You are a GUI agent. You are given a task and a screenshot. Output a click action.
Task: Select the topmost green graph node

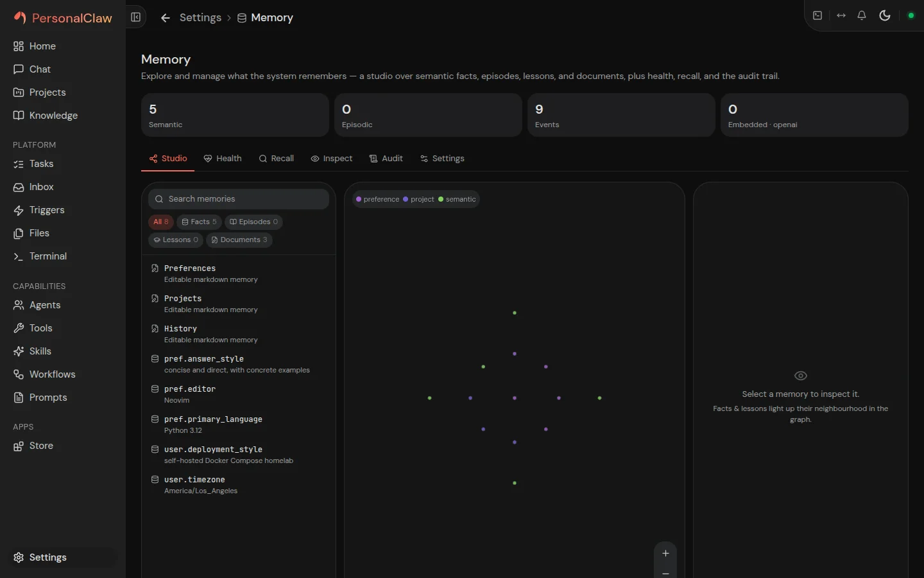coord(515,313)
